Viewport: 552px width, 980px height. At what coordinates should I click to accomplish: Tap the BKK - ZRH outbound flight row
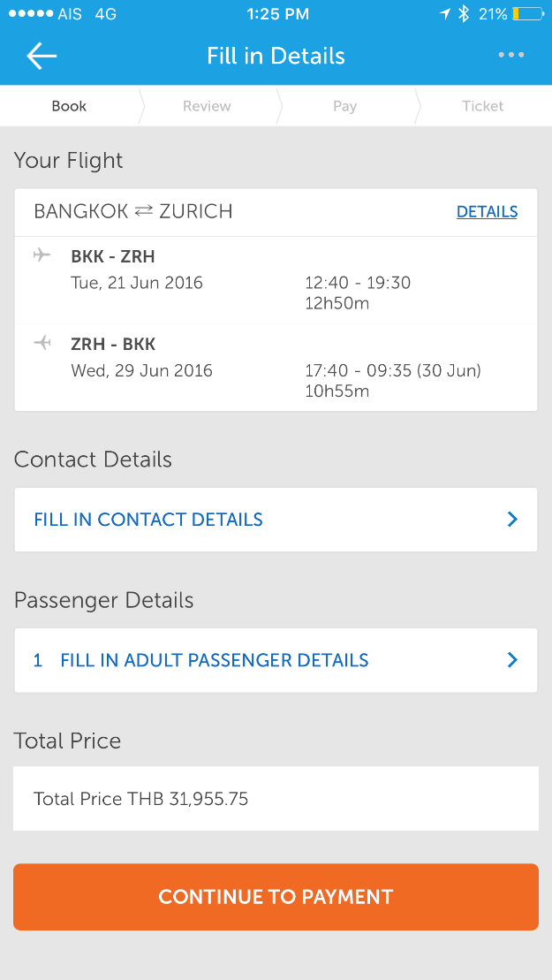coord(276,280)
